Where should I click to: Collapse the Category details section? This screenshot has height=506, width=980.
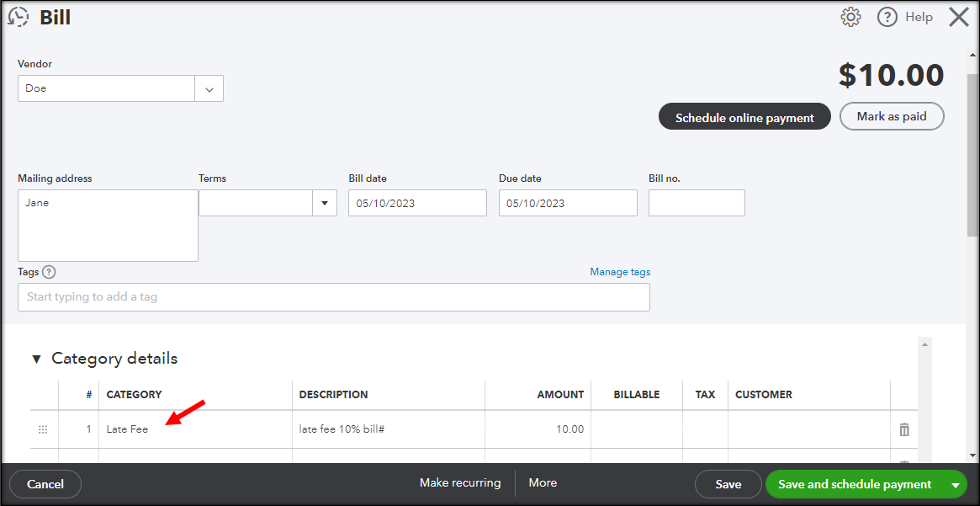(x=36, y=359)
